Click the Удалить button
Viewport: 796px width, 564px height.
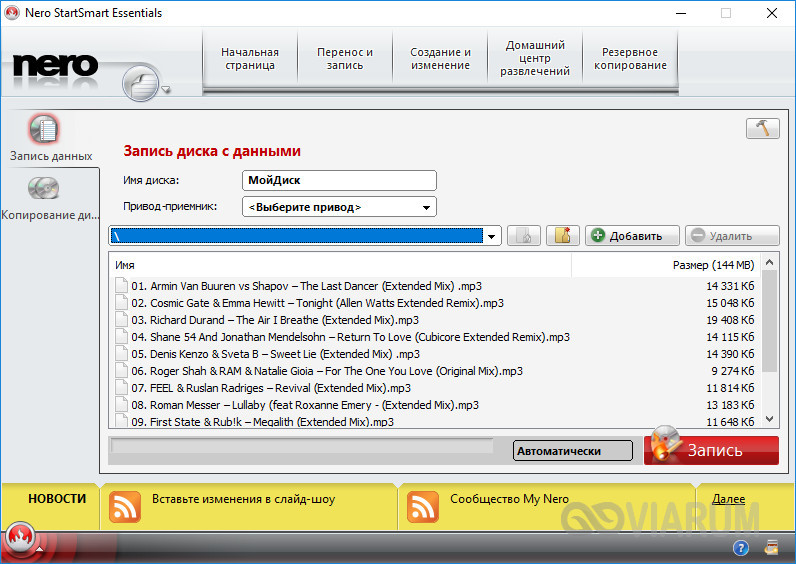tap(732, 236)
